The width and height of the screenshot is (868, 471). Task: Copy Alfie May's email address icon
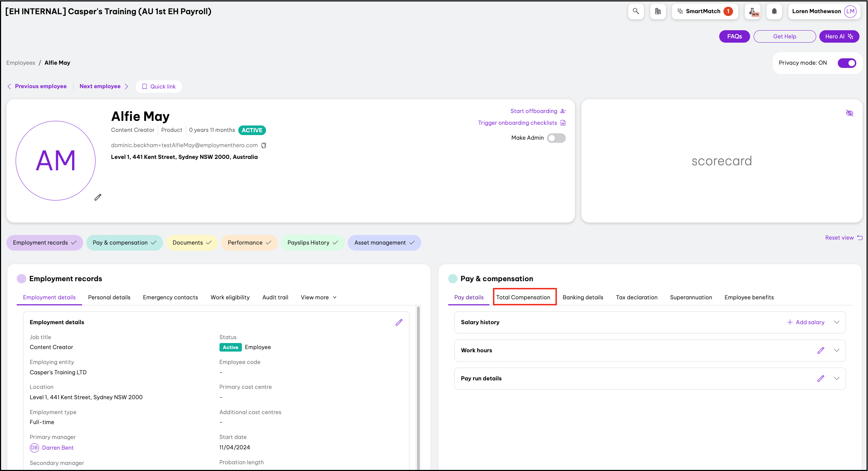pos(264,145)
